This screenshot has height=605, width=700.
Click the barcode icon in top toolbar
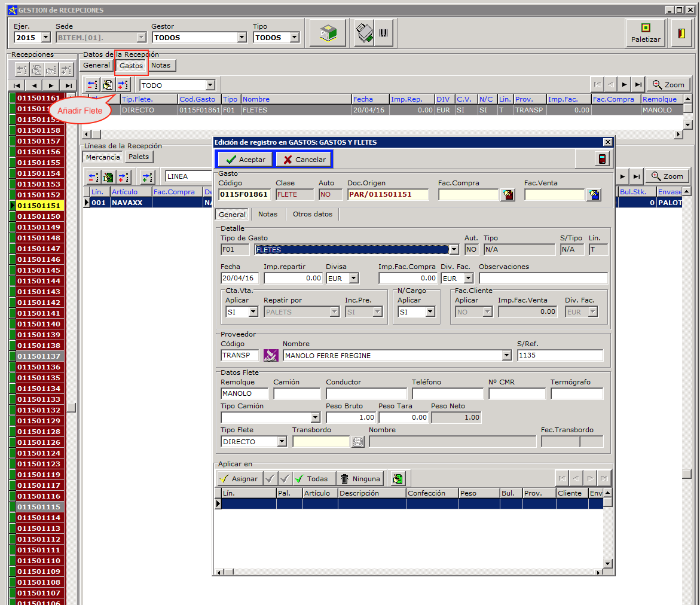(383, 32)
